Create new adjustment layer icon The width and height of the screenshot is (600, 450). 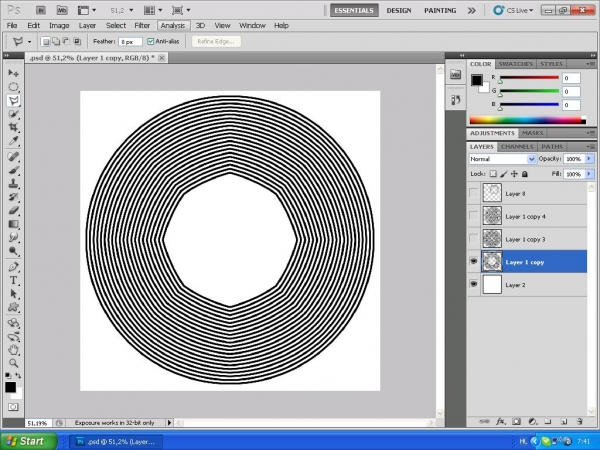[532, 421]
